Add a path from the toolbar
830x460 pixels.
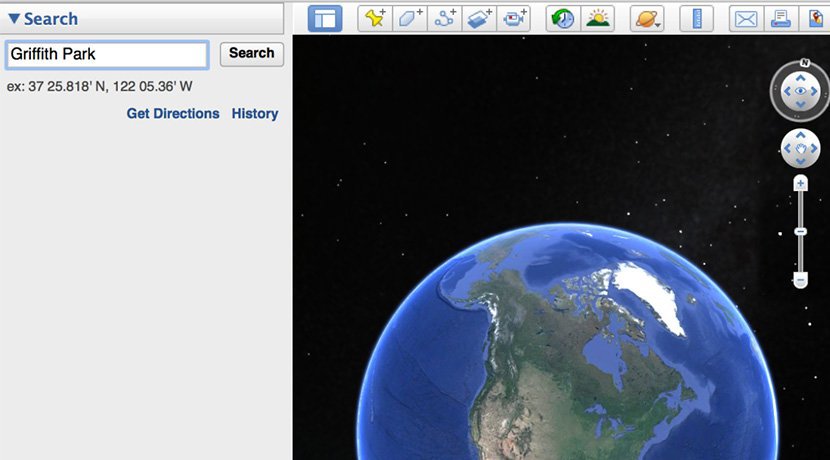point(445,19)
